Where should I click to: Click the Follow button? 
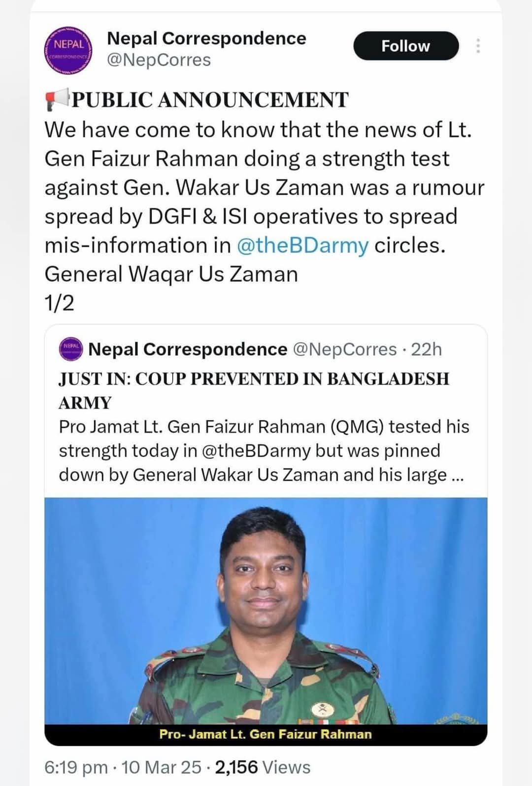tap(405, 46)
